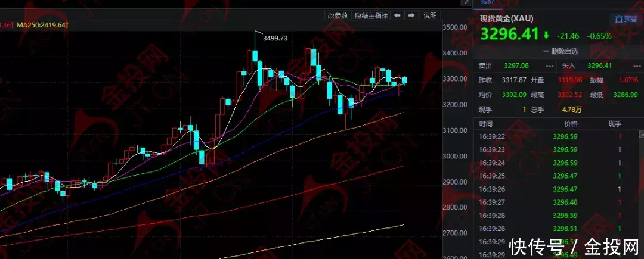Click the 时间 column header
The image size is (644, 259).
486,124
